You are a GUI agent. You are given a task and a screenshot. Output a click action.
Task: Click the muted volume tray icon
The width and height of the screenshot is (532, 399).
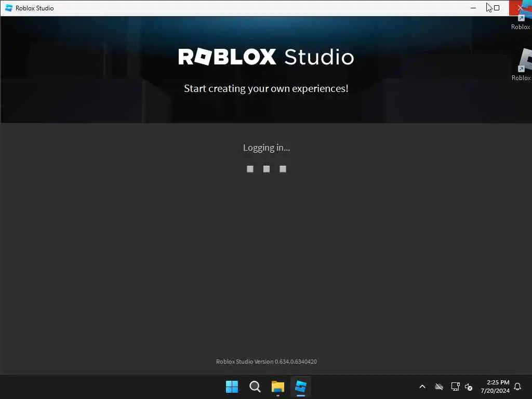coord(469,387)
